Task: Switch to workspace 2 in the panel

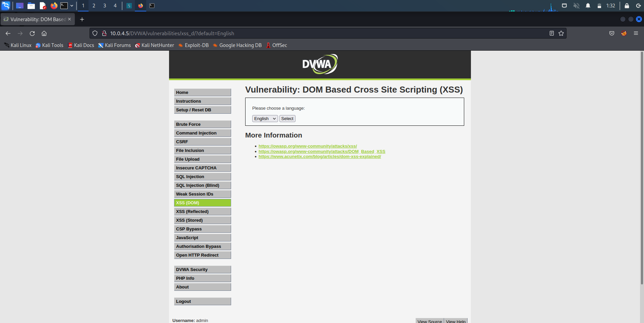Action: click(94, 6)
